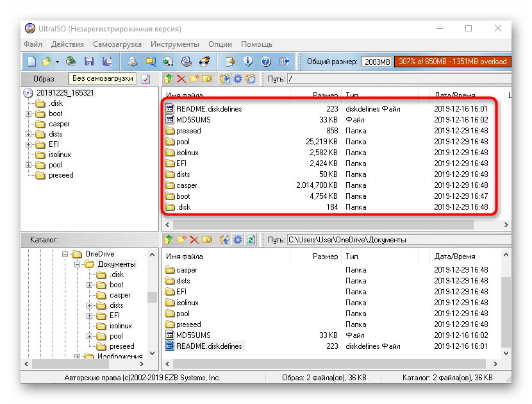Screen dimensions: 532x404
Task: Click the orange 307% size overload bar
Action: (452, 62)
